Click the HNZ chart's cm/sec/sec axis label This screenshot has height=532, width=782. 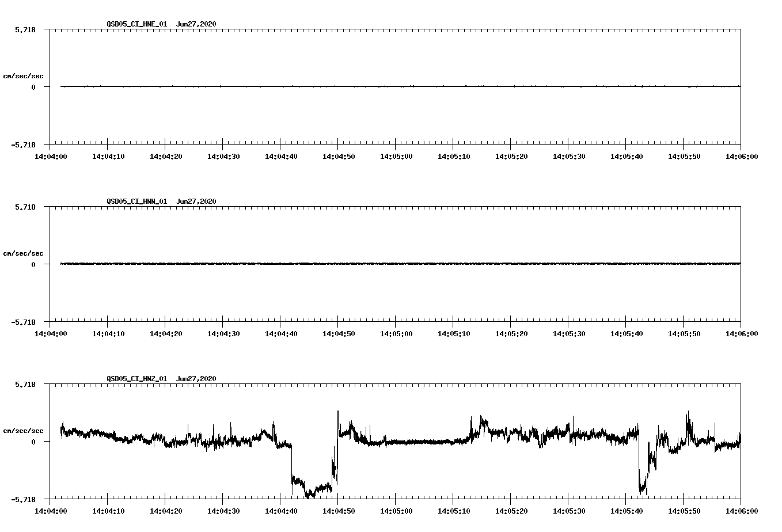[23, 431]
